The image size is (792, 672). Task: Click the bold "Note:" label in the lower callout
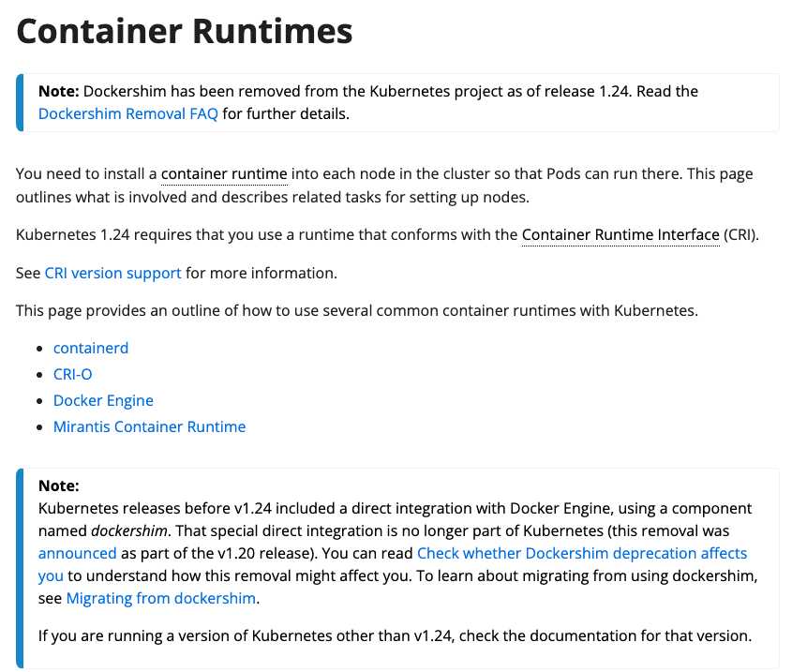coord(59,485)
